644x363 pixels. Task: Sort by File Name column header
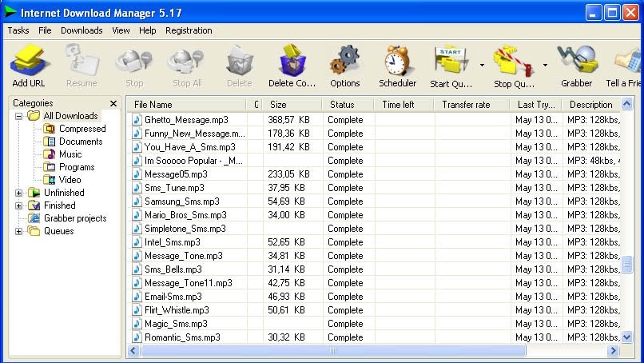187,105
